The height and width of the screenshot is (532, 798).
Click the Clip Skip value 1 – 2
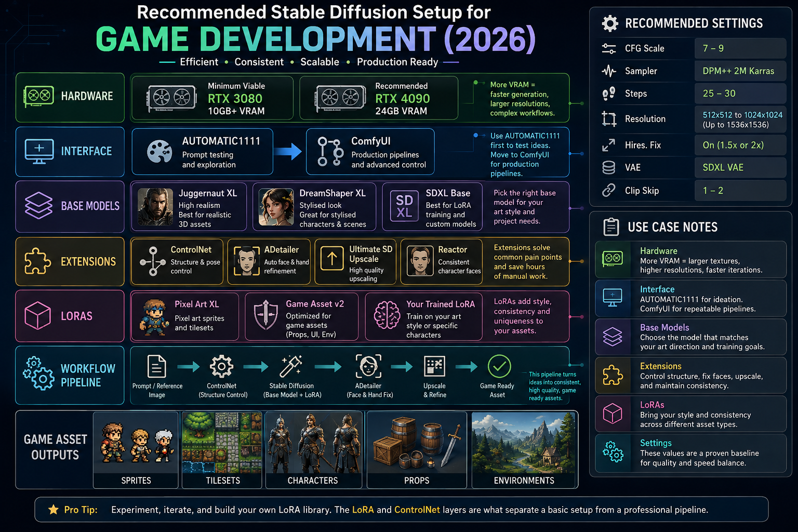(740, 191)
